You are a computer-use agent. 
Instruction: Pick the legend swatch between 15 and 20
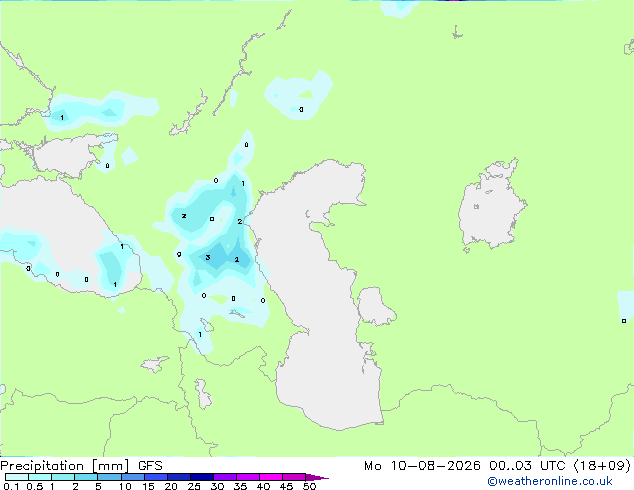156,477
